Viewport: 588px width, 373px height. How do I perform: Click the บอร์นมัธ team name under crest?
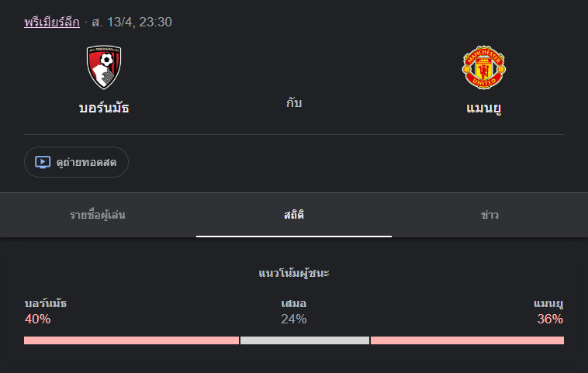(x=104, y=108)
